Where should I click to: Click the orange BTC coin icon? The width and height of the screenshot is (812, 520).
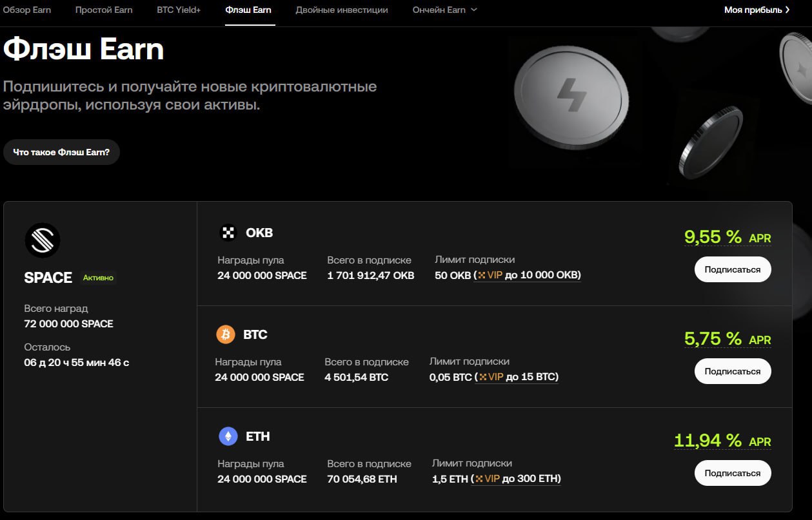tap(226, 334)
